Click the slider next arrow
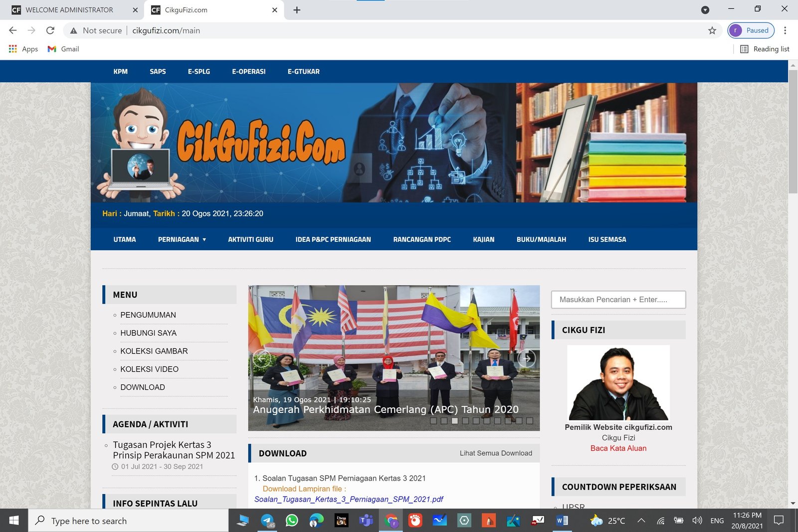Screen dimensions: 798x532 click(527, 358)
